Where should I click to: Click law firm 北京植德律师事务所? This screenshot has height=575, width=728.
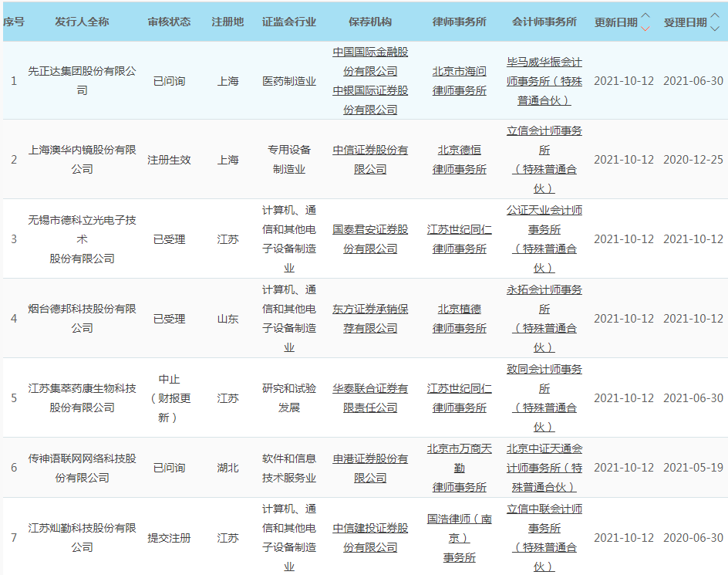click(x=460, y=318)
